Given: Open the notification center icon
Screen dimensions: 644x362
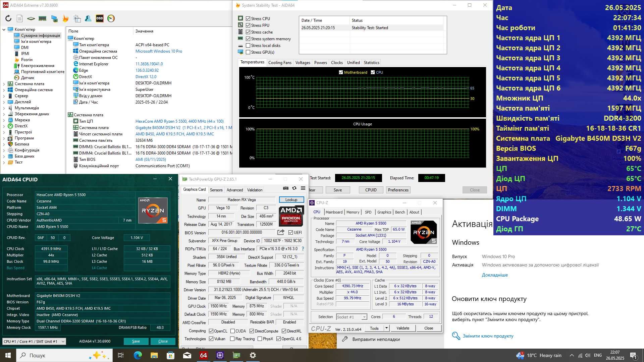Looking at the screenshot, I should [x=634, y=355].
